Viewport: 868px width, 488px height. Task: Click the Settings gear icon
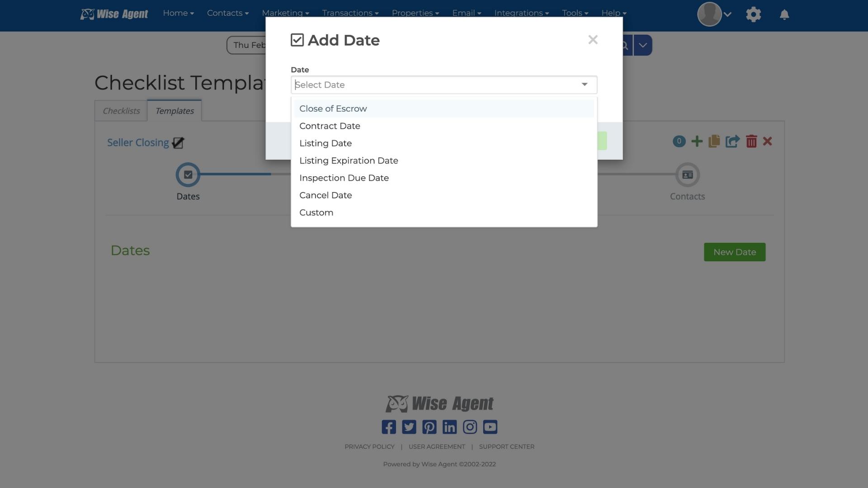pyautogui.click(x=753, y=14)
